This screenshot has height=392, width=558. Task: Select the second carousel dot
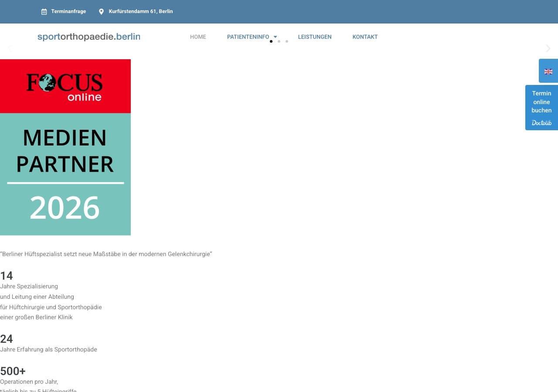[x=279, y=41]
